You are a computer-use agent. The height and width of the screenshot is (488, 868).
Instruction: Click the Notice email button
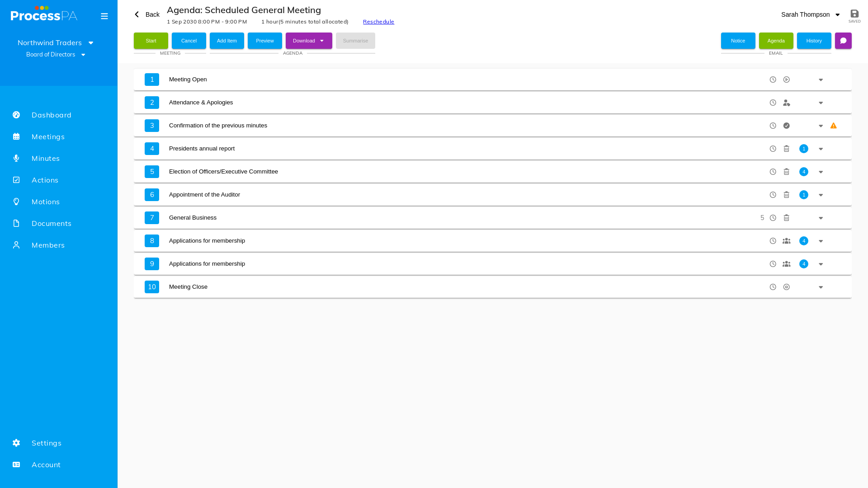[738, 41]
